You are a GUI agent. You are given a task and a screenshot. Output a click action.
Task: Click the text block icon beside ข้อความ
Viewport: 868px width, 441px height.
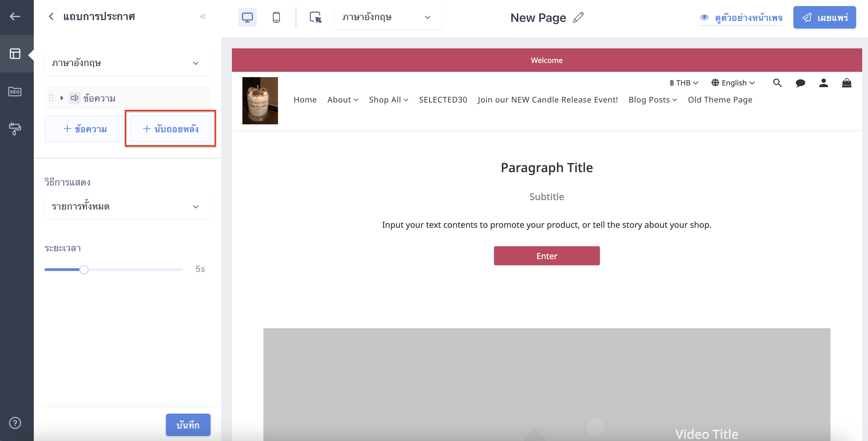pos(75,98)
